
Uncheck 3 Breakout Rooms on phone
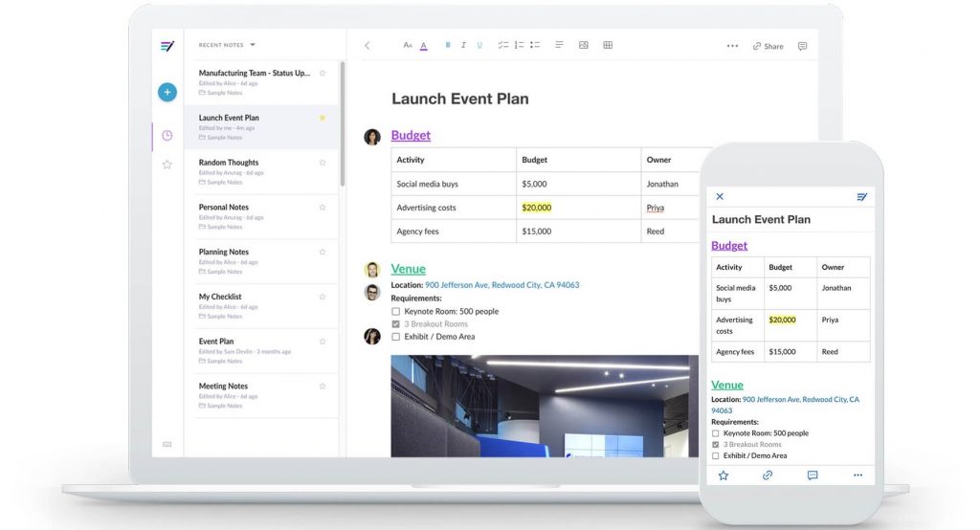716,444
